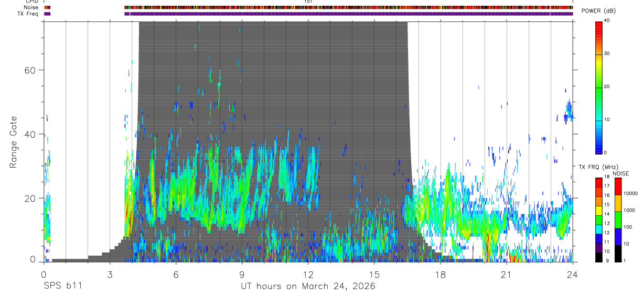Click the 18 tick on the UT hours axis
Image resolution: width=644 pixels, height=297 pixels.
440,274
